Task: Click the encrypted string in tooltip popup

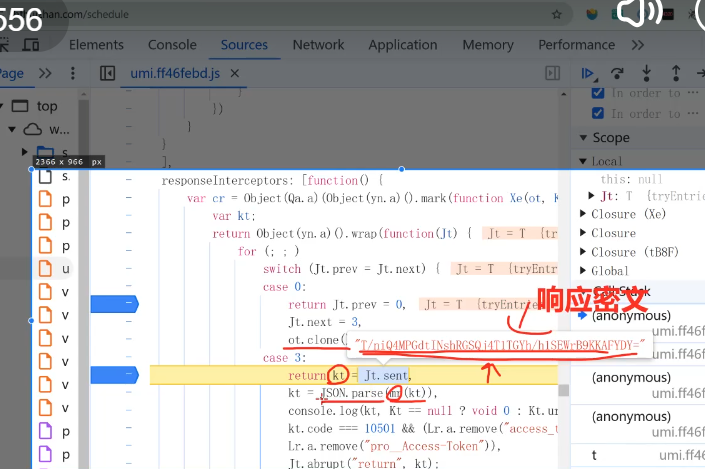Action: (x=500, y=345)
